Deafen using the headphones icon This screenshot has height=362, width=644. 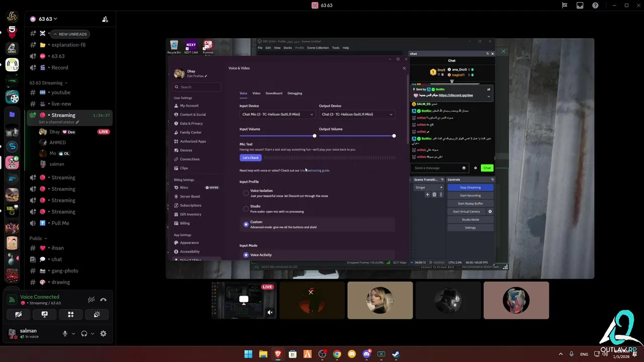84,333
